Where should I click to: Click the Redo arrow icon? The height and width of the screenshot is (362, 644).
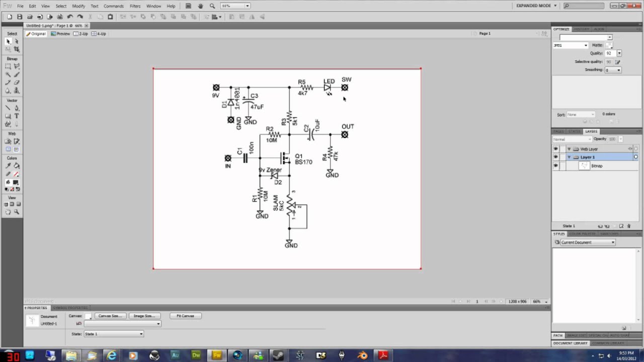80,17
